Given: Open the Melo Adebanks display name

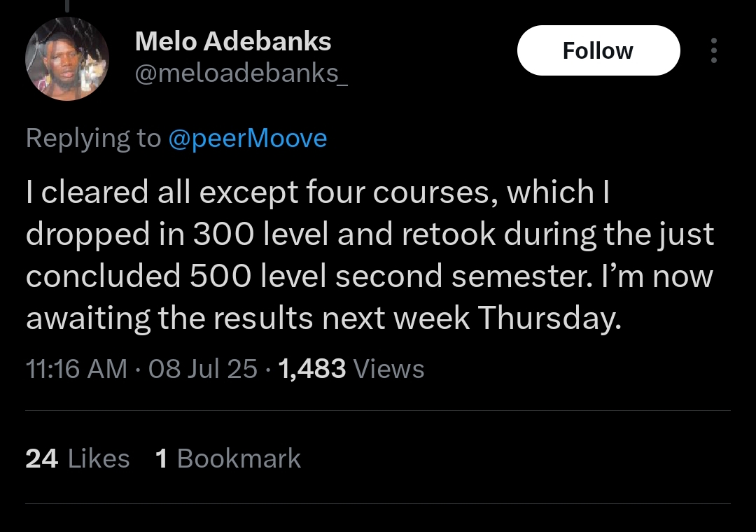Looking at the screenshot, I should tap(233, 41).
